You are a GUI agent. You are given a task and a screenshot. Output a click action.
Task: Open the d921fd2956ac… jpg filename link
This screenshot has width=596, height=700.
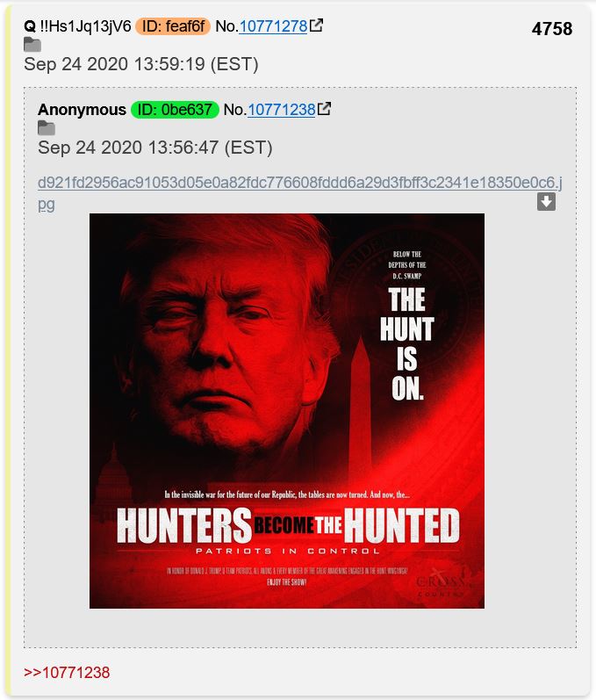pos(300,193)
